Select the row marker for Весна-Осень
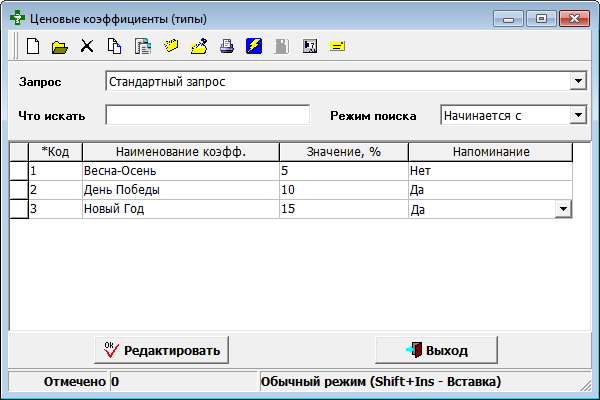This screenshot has width=600, height=400. coord(19,171)
